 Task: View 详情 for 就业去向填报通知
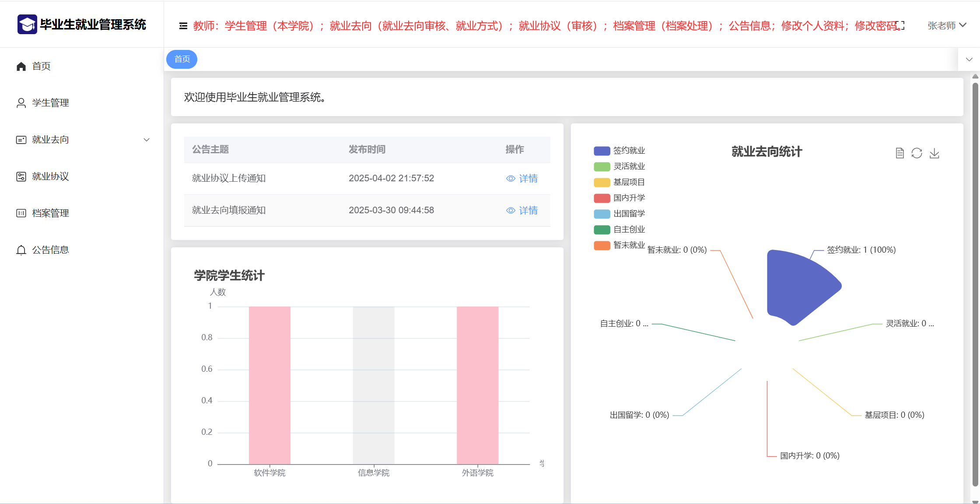[x=522, y=211]
